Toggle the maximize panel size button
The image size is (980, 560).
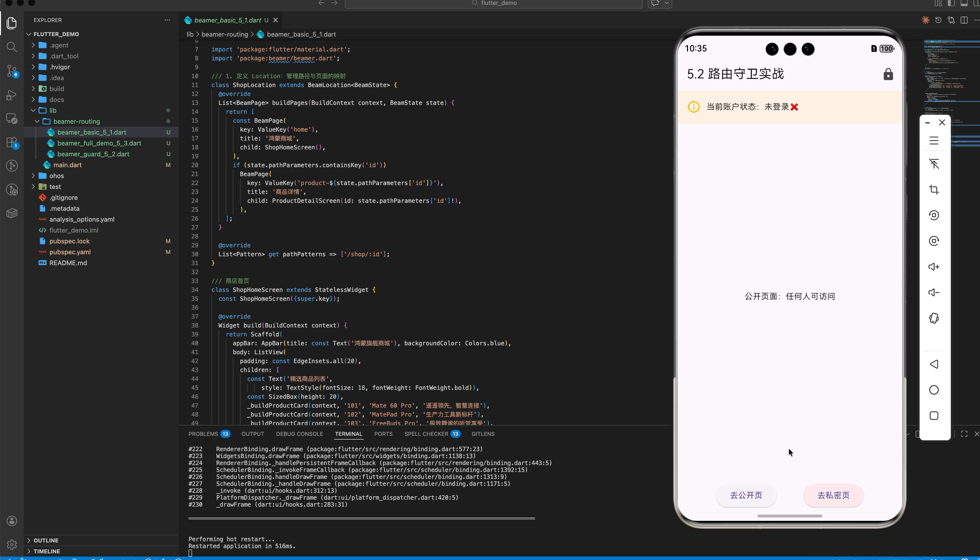(x=964, y=434)
